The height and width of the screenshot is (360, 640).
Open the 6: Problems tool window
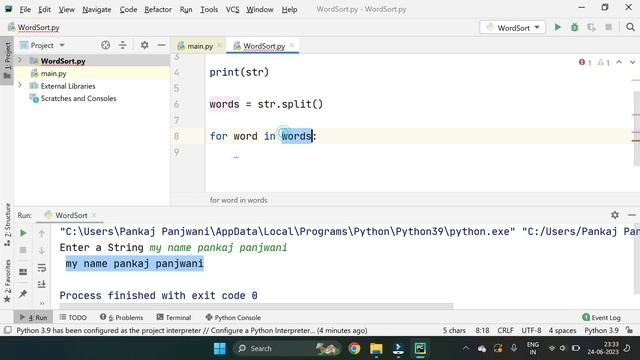point(121,317)
